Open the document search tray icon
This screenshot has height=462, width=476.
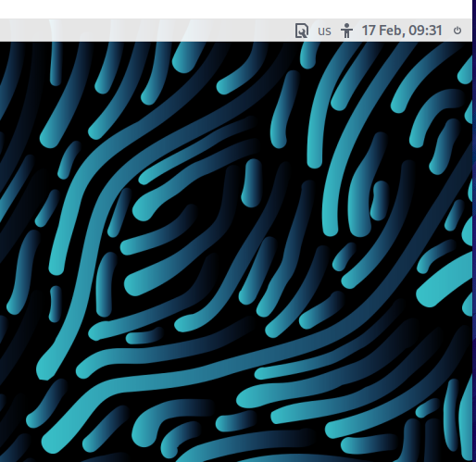point(301,31)
